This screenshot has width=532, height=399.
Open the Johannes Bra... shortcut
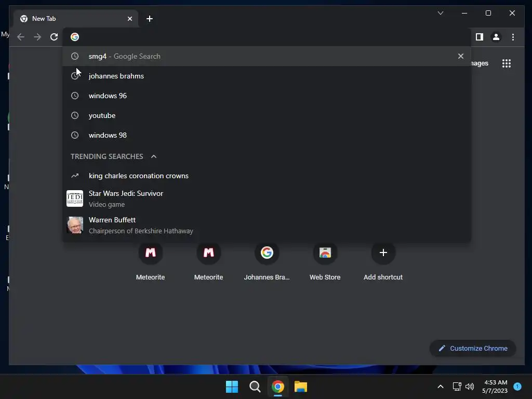[x=267, y=262]
